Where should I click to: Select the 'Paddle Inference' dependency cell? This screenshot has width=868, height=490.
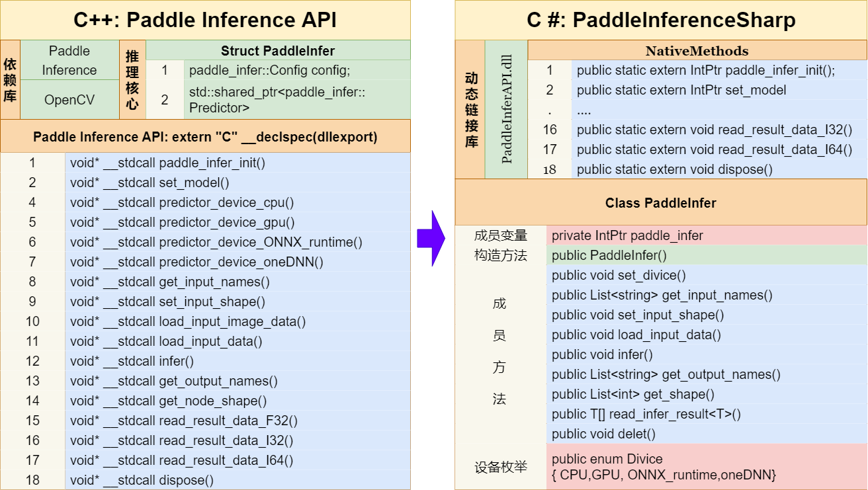coord(69,61)
